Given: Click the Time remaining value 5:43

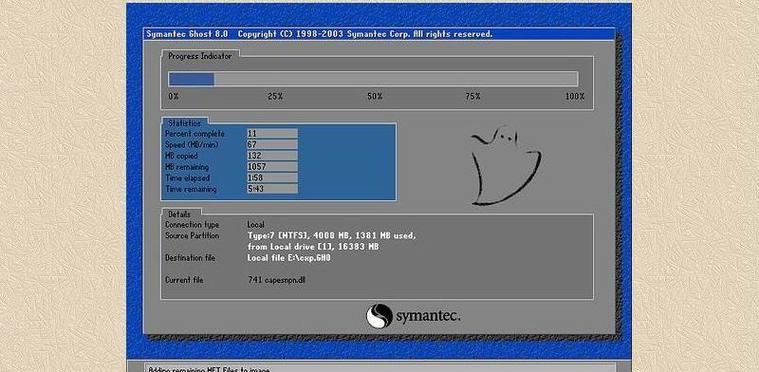Looking at the screenshot, I should pos(272,189).
